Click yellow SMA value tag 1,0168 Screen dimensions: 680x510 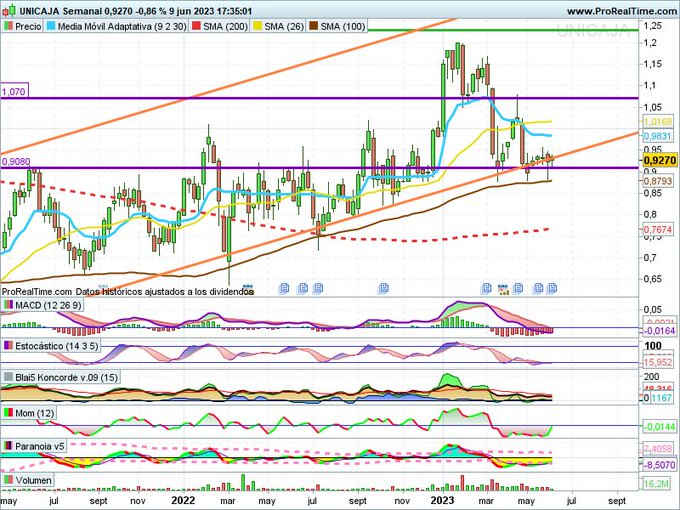click(657, 122)
